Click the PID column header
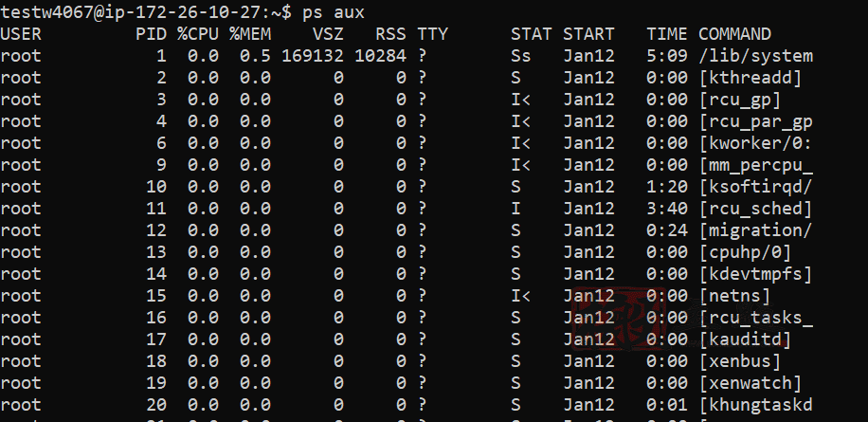This screenshot has height=422, width=868. click(x=151, y=34)
